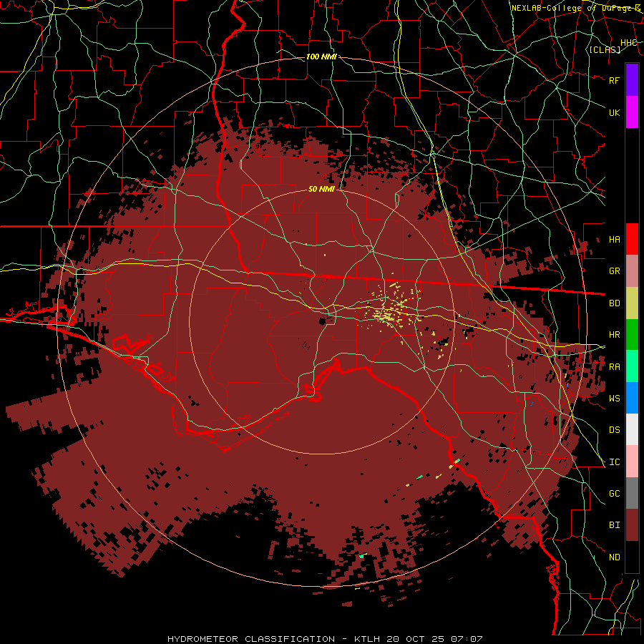The width and height of the screenshot is (644, 644).
Task: Click the HA legend label
Action: pyautogui.click(x=615, y=239)
